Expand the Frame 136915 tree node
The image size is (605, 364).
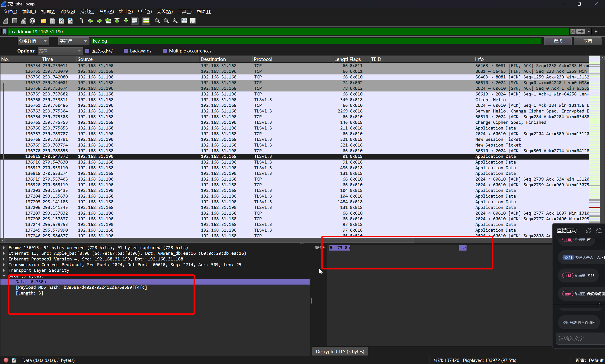point(4,248)
